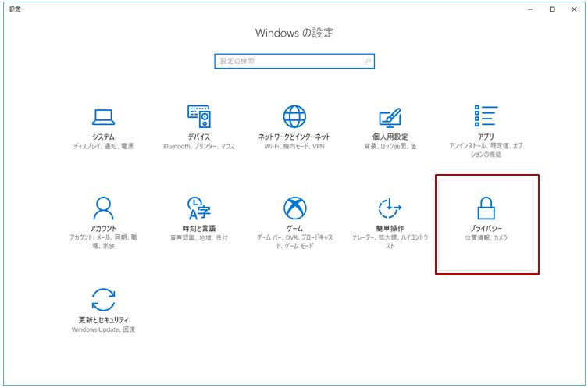Open the Network globe icon

click(294, 116)
